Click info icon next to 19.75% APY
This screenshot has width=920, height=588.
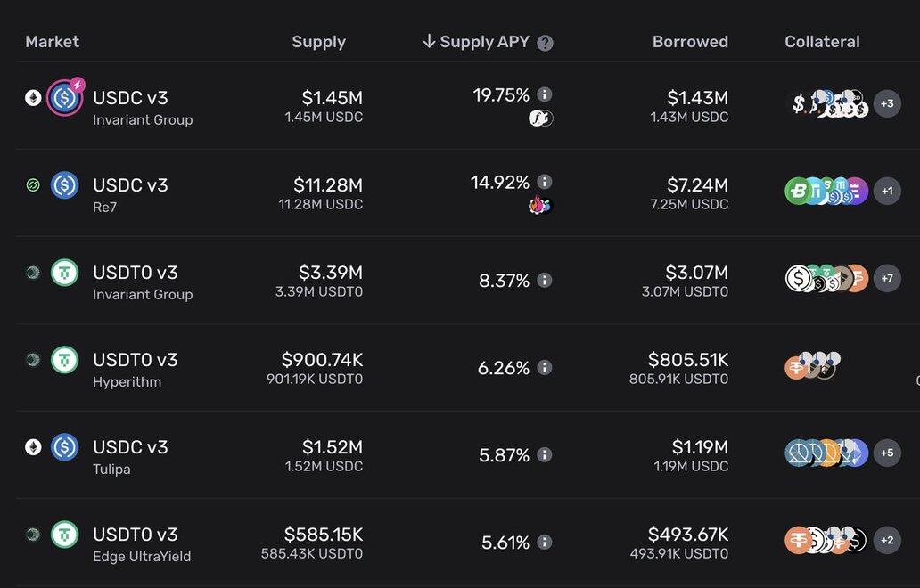click(x=545, y=94)
